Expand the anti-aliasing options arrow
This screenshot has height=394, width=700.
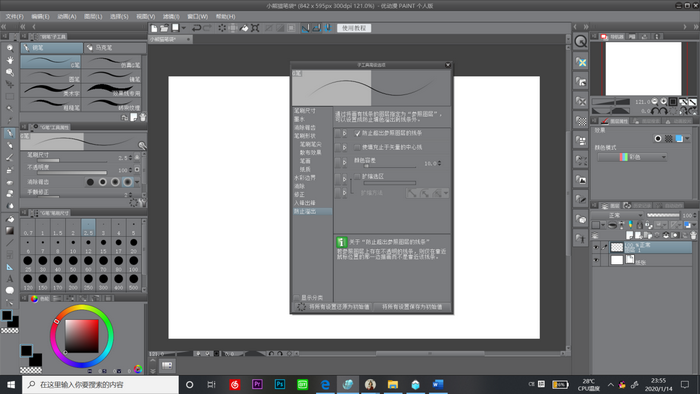click(x=137, y=182)
